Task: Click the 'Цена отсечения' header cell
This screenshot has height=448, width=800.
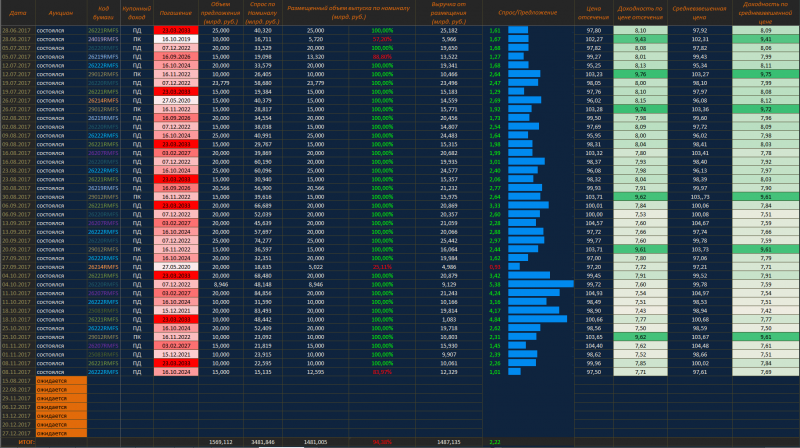Action: (593, 14)
